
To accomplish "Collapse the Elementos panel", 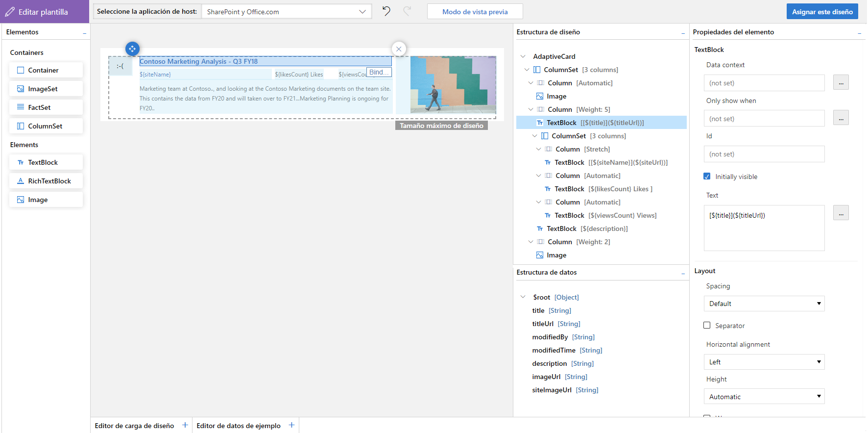I will 84,32.
